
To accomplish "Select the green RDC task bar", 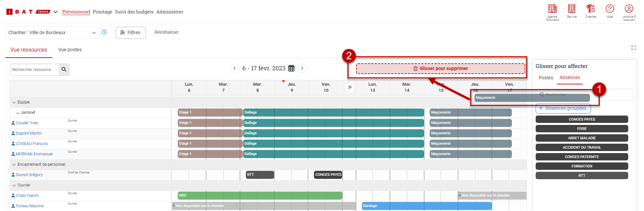I will 260,196.
